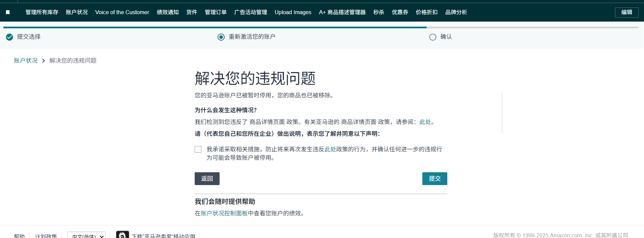Select the 重新激活您的账户 step radio button
644x238 pixels.
pyautogui.click(x=221, y=37)
